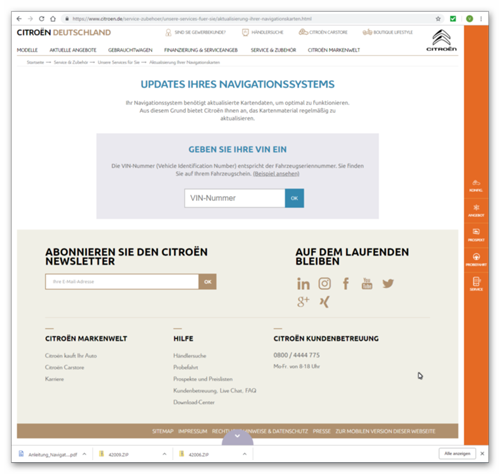
Task: Visit Citroën LinkedIn page icon
Action: coord(303,284)
